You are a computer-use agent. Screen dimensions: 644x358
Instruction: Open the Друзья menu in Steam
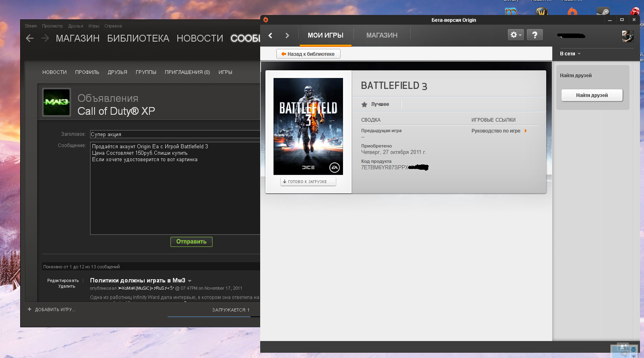[76, 26]
